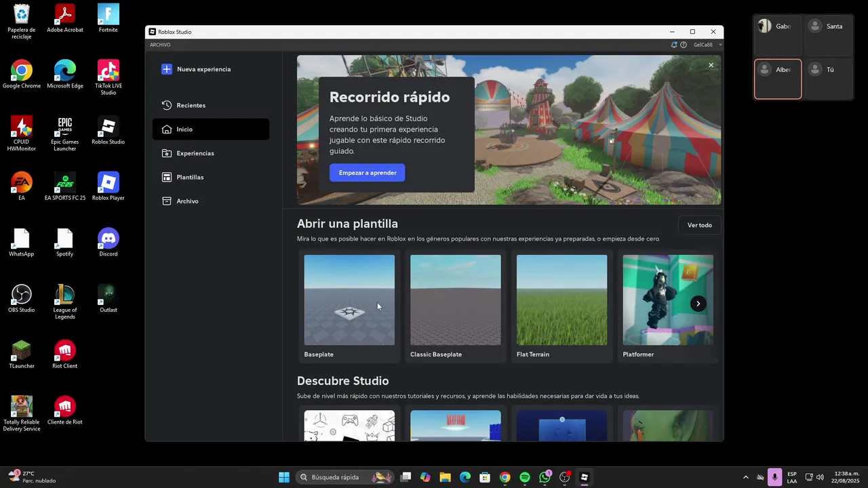Viewport: 868px width, 488px height.
Task: Open the ESP LAA language switcher
Action: [x=792, y=477]
